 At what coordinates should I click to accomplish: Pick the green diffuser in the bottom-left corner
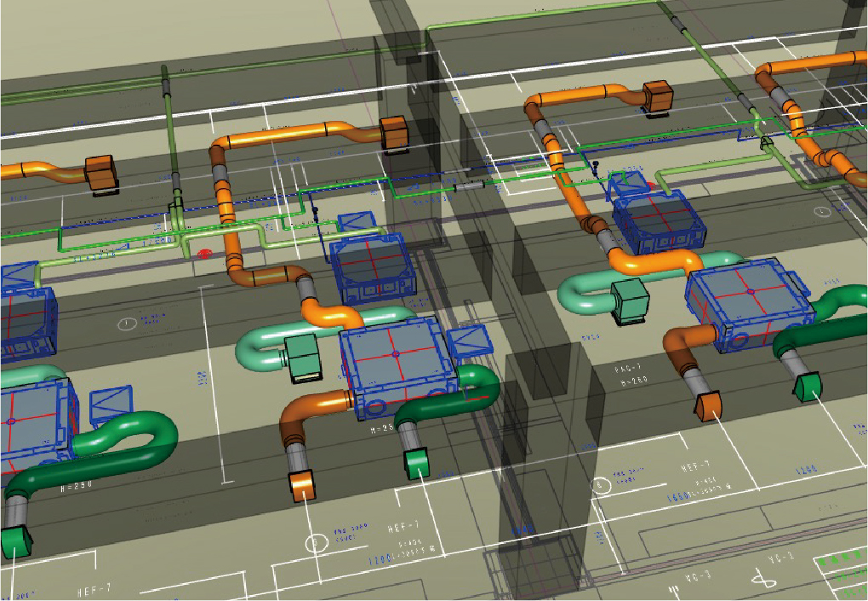(15, 541)
